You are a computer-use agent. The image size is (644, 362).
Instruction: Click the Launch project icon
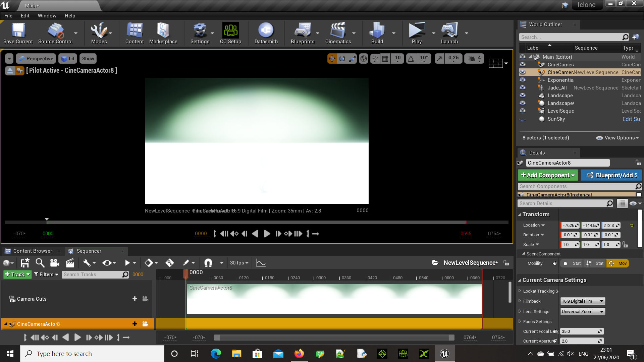coord(449,33)
